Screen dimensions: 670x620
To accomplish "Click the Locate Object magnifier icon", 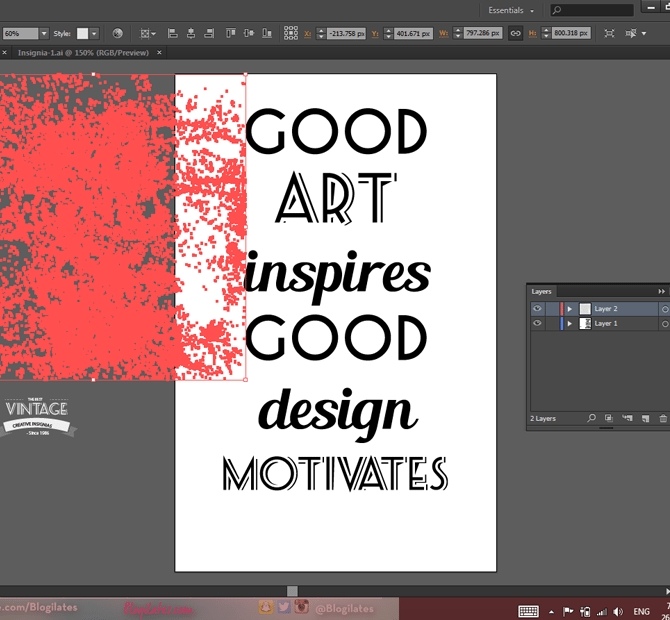I will pos(592,418).
